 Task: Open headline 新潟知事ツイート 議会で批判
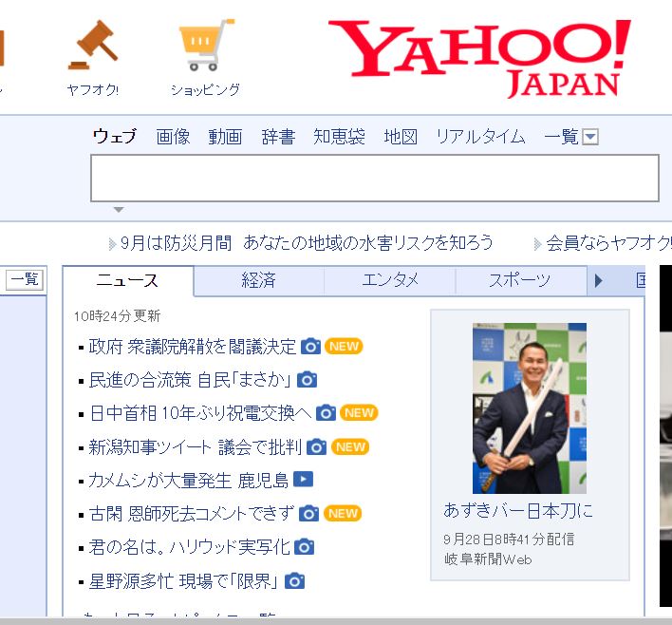[x=196, y=447]
